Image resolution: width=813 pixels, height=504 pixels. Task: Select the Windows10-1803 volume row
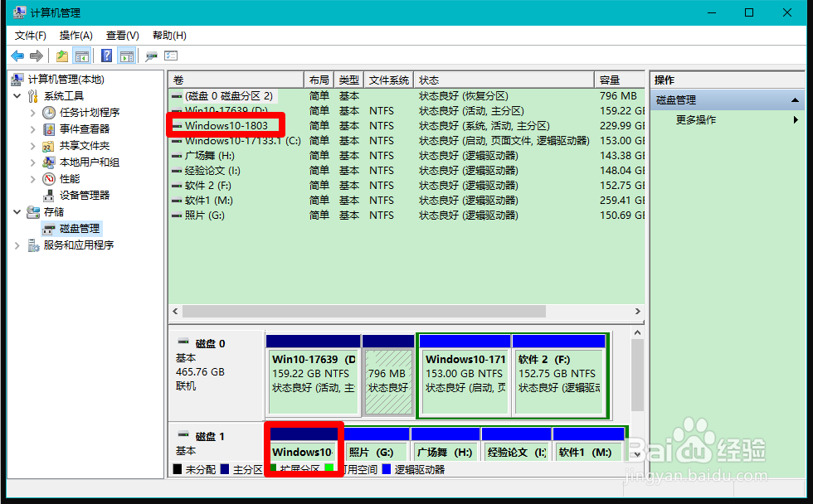tap(406, 126)
